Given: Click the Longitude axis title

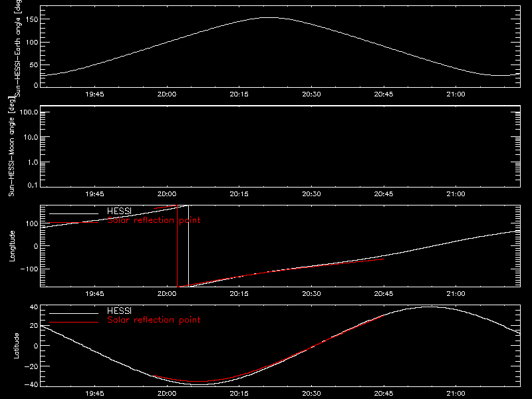Looking at the screenshot, I should 12,246.
